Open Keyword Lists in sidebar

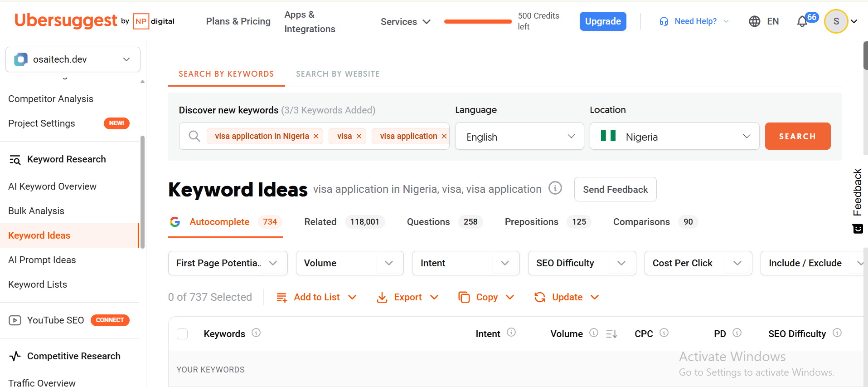[38, 284]
